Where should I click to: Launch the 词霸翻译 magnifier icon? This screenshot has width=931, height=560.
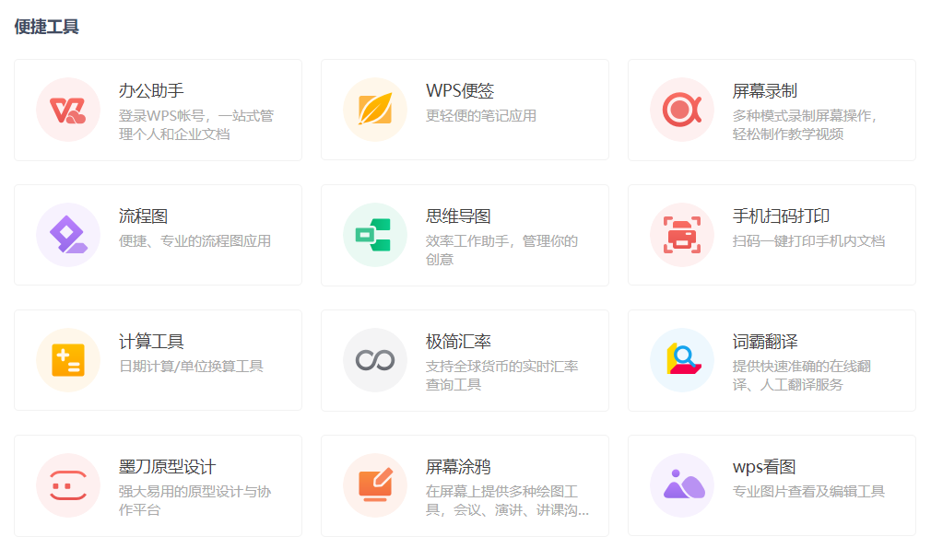pos(682,360)
